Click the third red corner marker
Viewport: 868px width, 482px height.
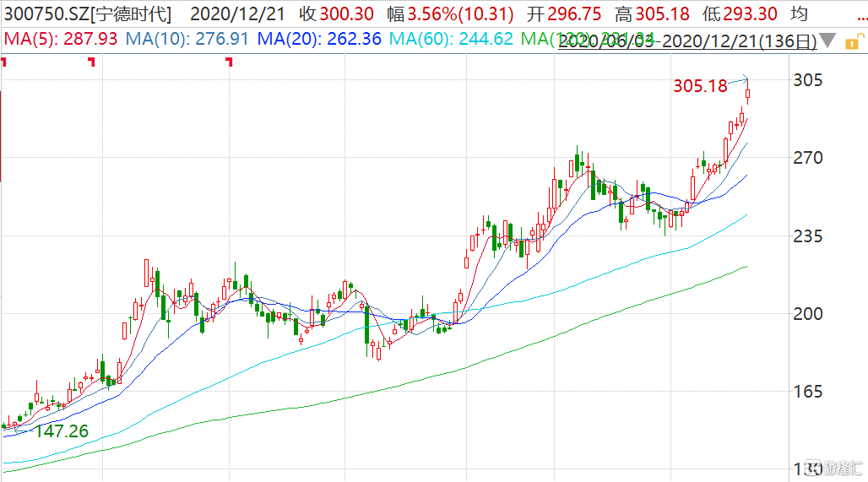pyautogui.click(x=228, y=61)
